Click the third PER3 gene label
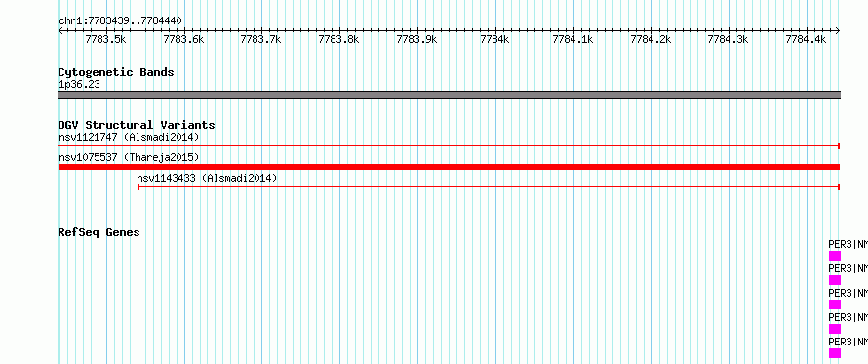The height and width of the screenshot is (364, 868). click(x=848, y=293)
